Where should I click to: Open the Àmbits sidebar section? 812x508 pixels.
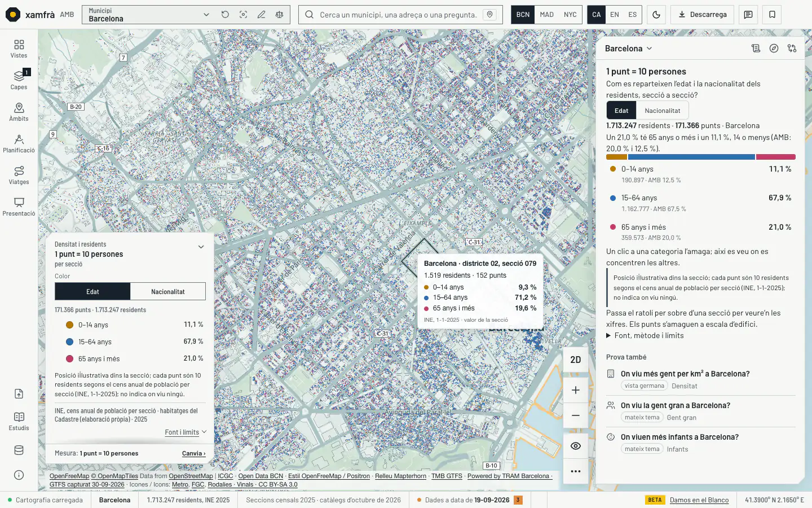pyautogui.click(x=19, y=112)
